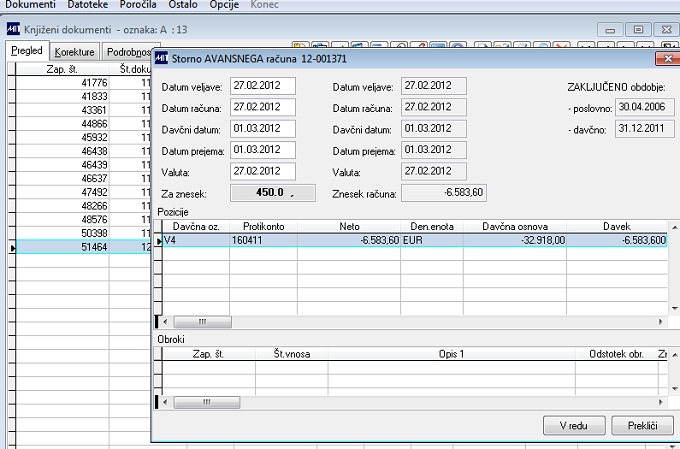
Task: Confirm with the V redu button
Action: pyautogui.click(x=574, y=426)
